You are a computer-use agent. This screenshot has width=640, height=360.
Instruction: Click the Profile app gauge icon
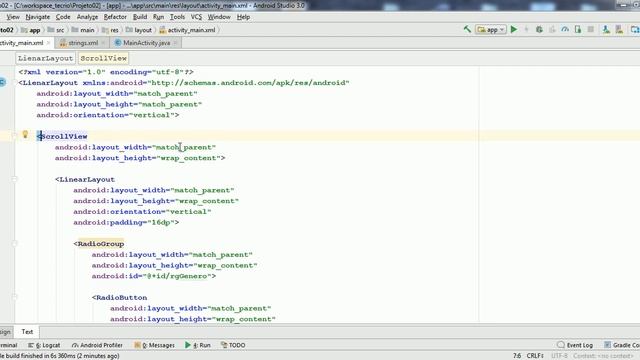(x=565, y=29)
